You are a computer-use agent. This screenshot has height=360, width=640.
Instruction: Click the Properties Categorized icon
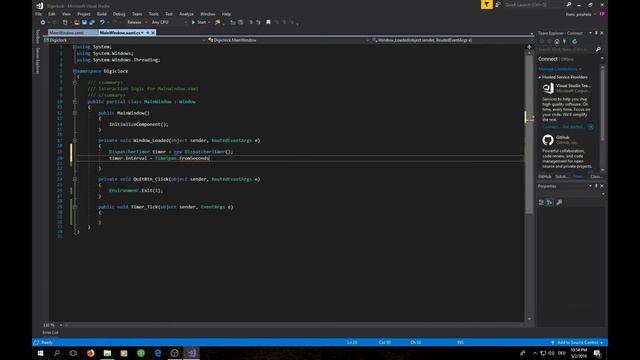click(x=541, y=202)
